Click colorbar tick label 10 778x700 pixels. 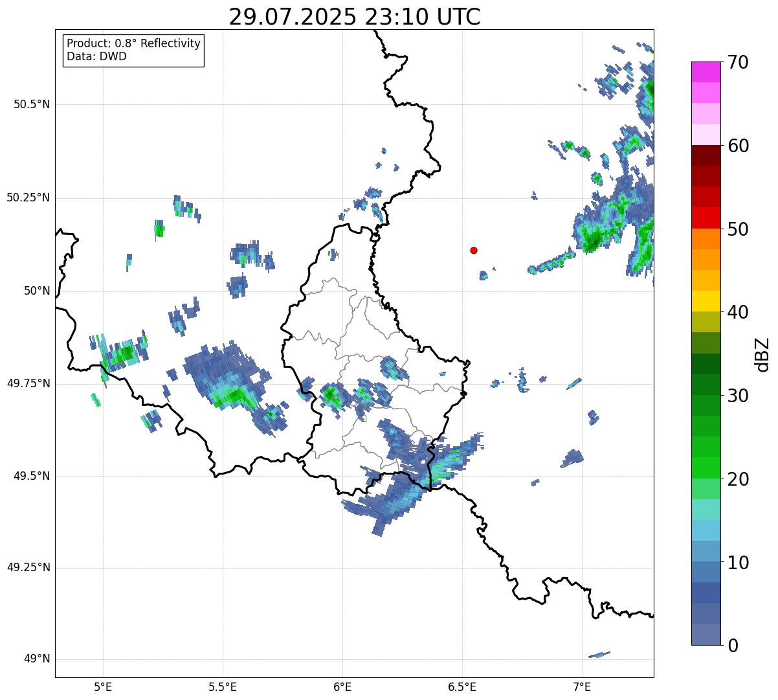tap(738, 563)
